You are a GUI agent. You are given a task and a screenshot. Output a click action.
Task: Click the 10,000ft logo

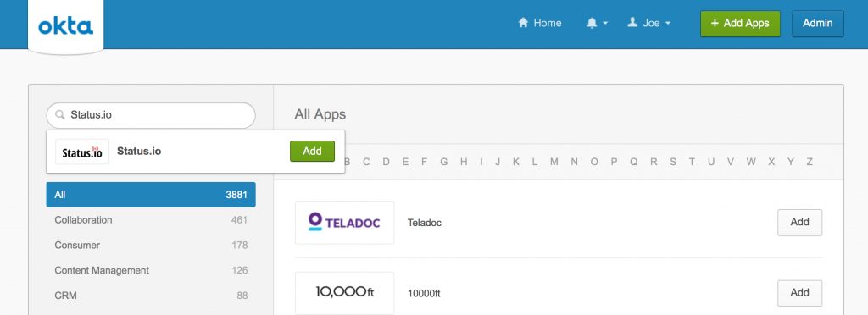tap(344, 293)
